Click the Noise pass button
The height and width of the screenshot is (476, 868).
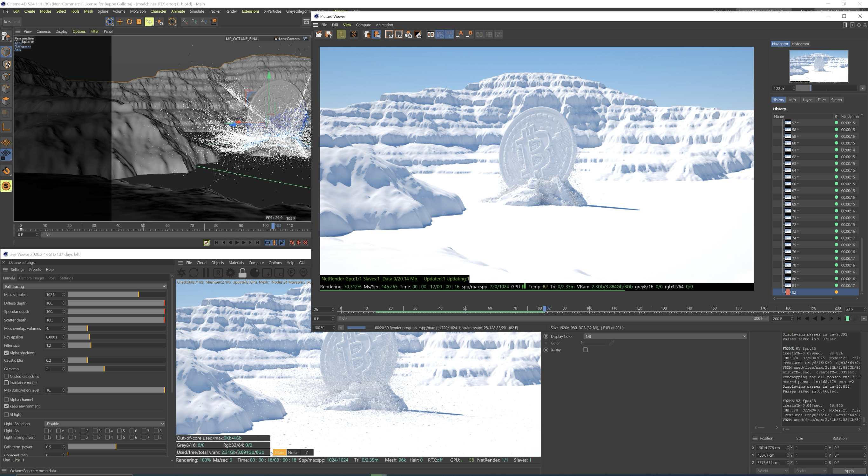coord(293,453)
